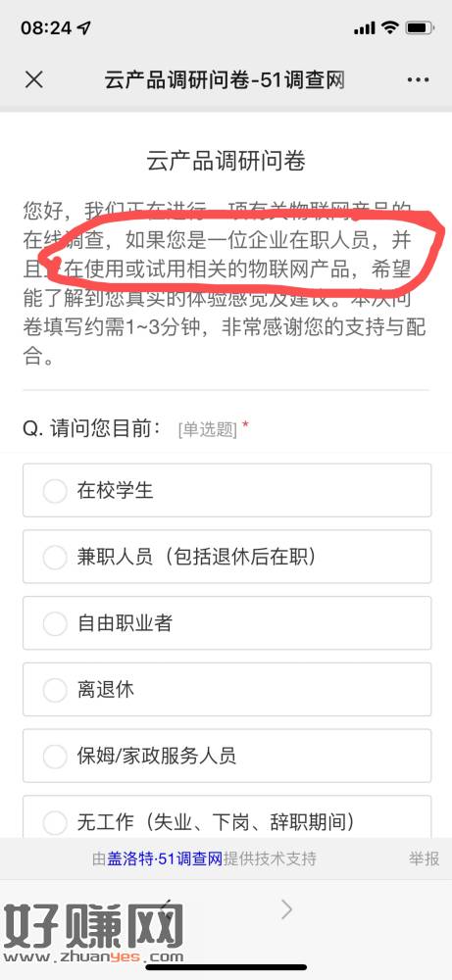452x980 pixels.
Task: Tap the Wi-Fi status icon
Action: pos(391,27)
